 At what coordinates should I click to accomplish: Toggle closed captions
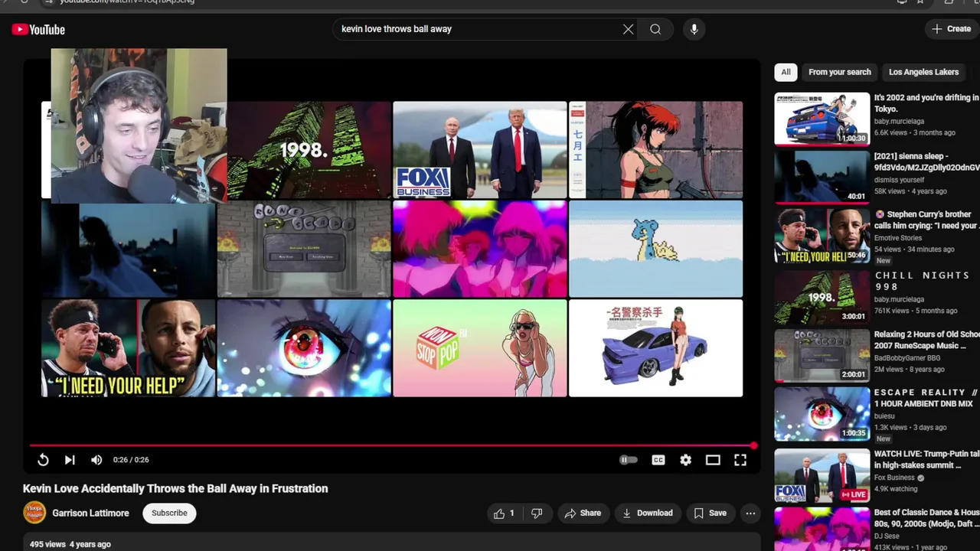pos(658,460)
